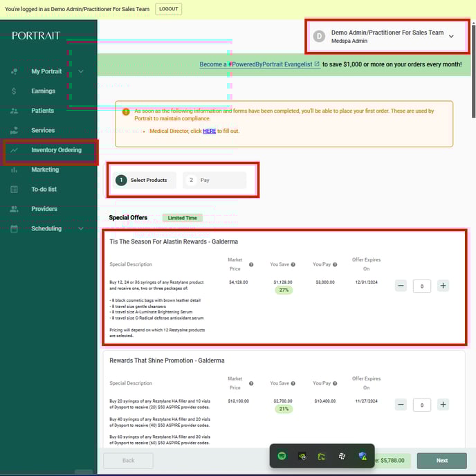476x476 pixels.
Task: Click You Save info icon in Rewards That Shine offer
Action: (x=293, y=383)
